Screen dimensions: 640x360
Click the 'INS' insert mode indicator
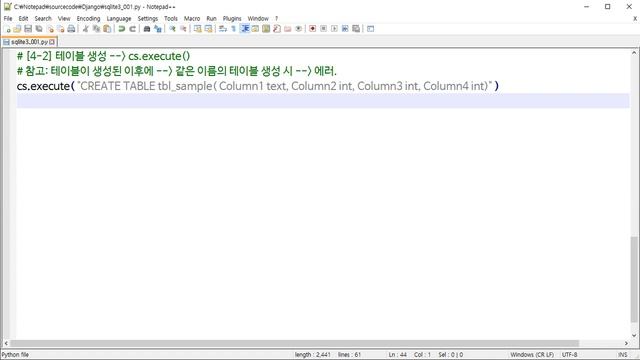[623, 355]
